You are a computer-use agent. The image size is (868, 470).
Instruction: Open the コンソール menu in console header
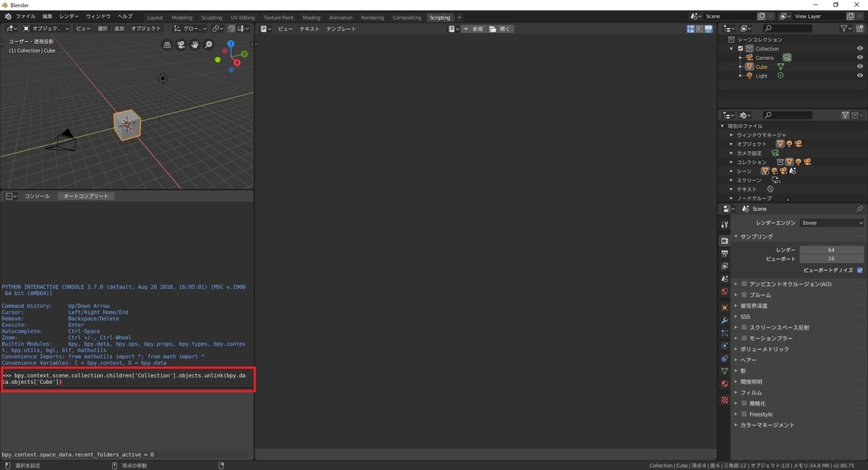point(38,196)
